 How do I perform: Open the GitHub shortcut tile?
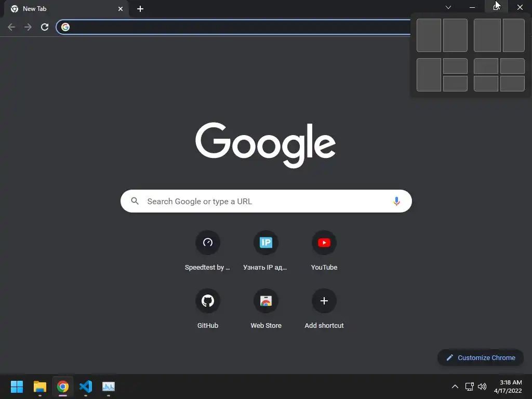(208, 301)
